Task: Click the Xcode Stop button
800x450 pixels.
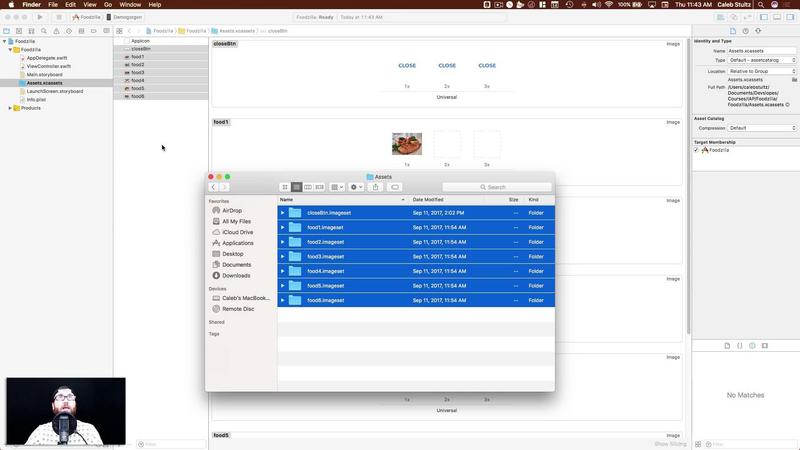Action: 59,17
